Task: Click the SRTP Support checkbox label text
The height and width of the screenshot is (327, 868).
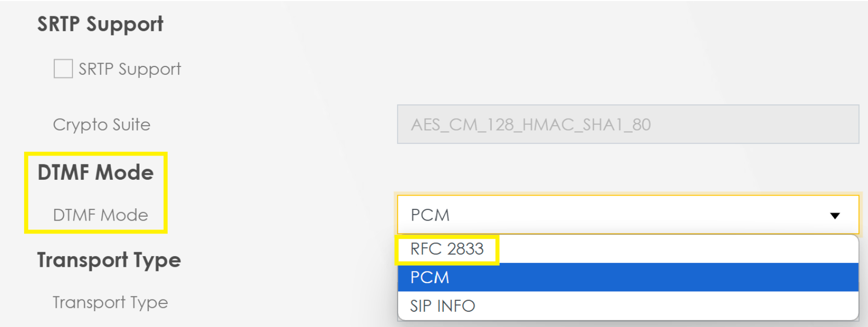Action: pos(130,69)
